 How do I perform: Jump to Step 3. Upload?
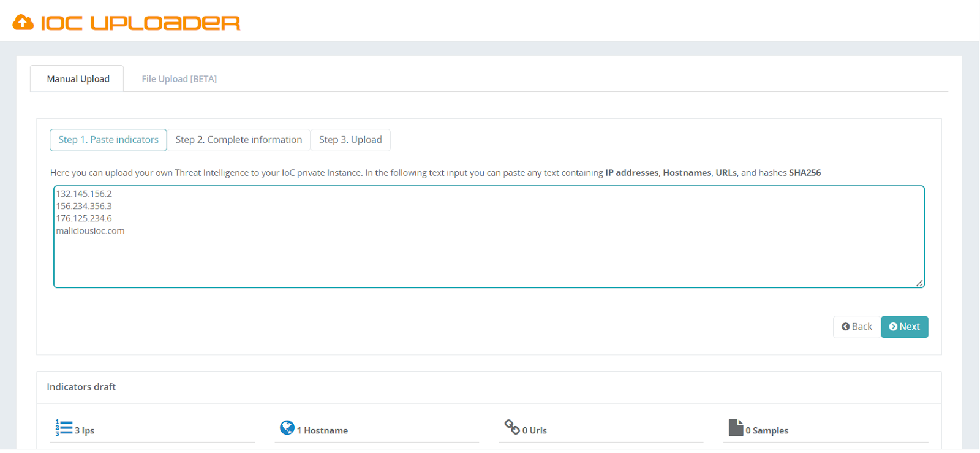[350, 140]
